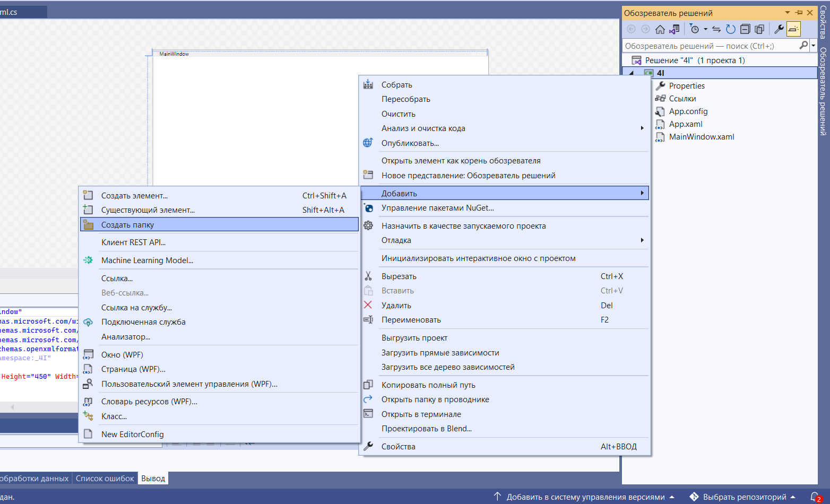
Task: Click Подключенная служба cloud icon
Action: (88, 322)
